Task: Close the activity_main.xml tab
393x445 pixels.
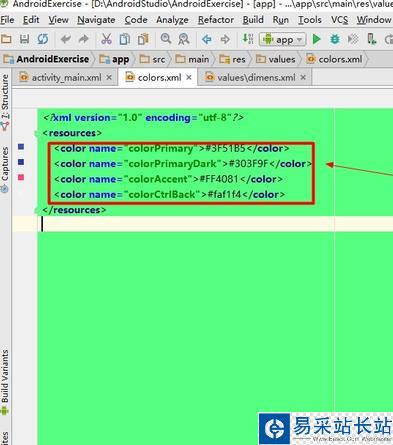Action: [x=109, y=78]
